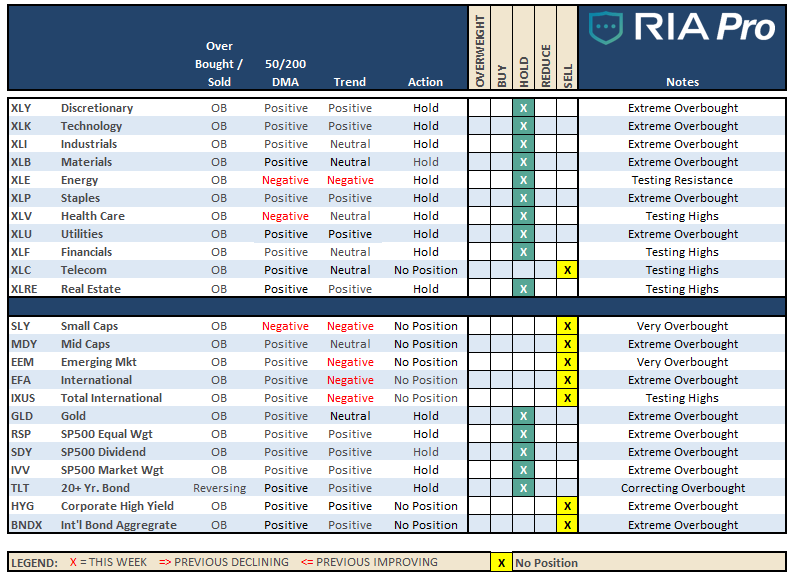Select the Staples sector name

click(x=80, y=198)
